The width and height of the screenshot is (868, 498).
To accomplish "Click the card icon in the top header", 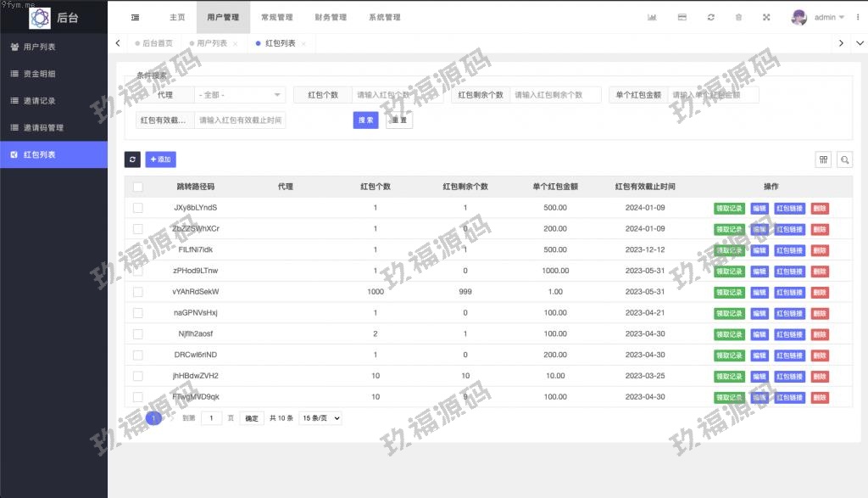I will [682, 17].
